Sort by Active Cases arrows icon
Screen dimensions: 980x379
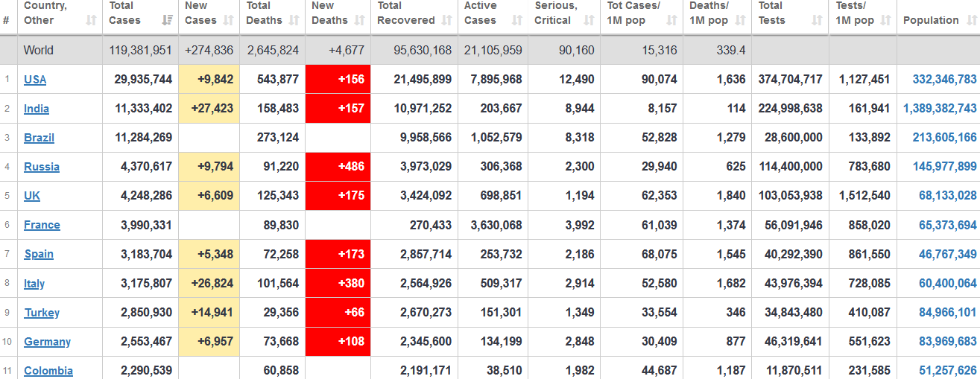click(517, 20)
